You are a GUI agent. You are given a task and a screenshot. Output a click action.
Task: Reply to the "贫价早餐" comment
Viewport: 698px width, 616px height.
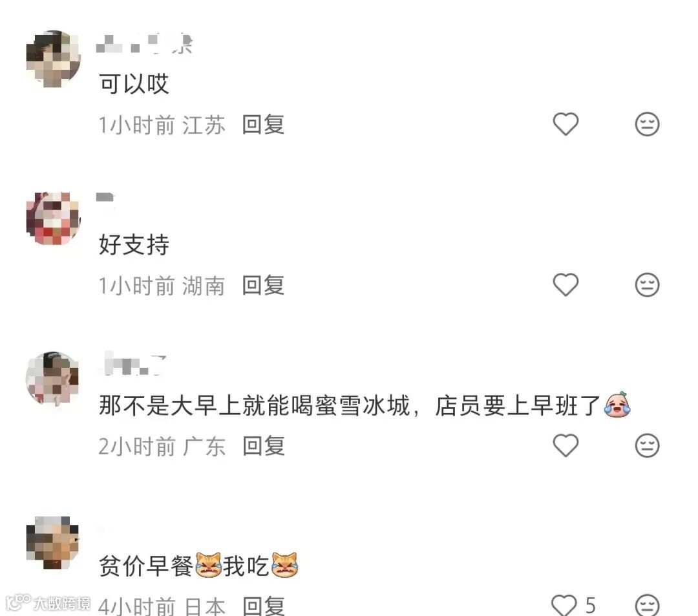click(264, 606)
